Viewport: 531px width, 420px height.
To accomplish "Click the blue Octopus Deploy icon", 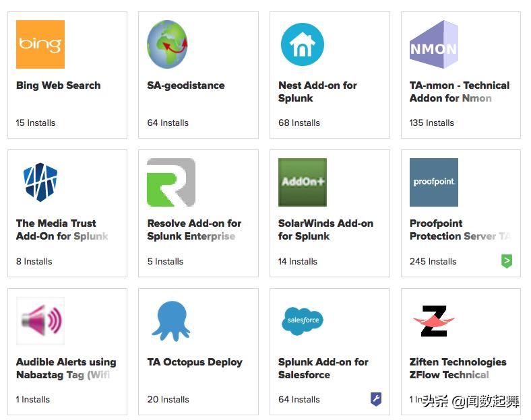I will pos(171,321).
